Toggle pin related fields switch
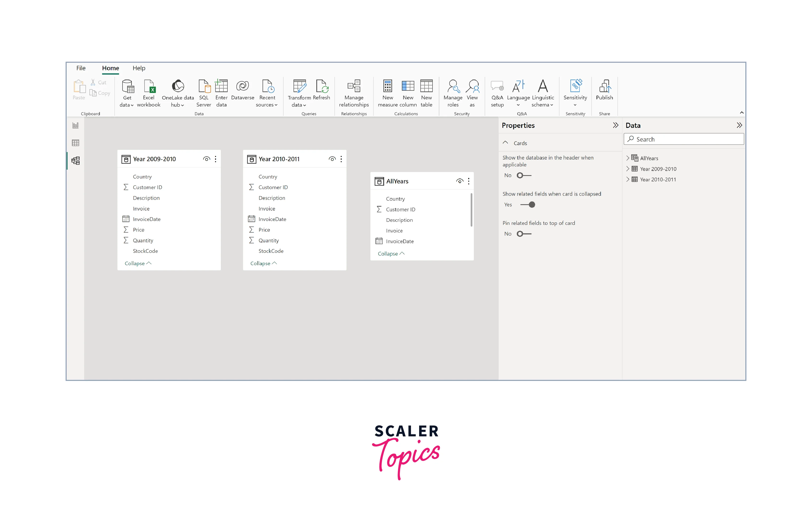Image resolution: width=812 pixels, height=526 pixels. [524, 234]
